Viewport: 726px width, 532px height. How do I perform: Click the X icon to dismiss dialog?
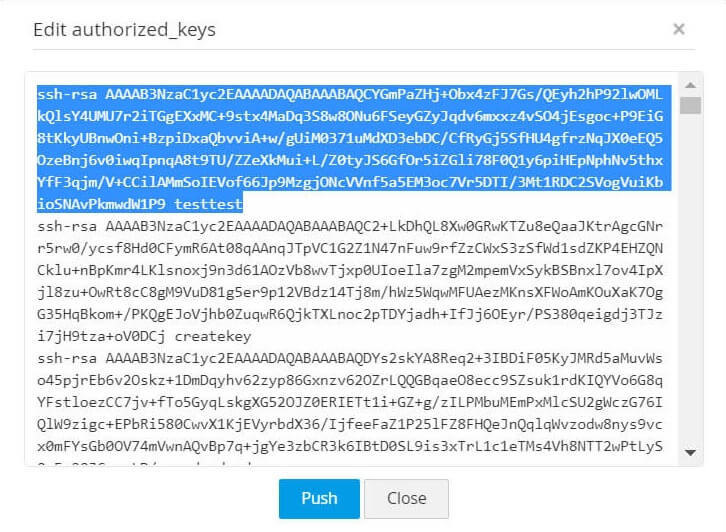[679, 29]
